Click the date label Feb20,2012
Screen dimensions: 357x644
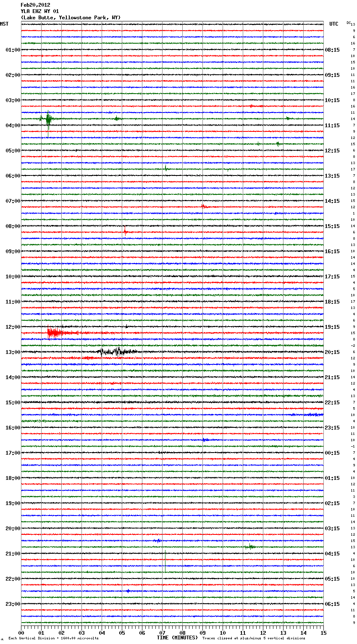pos(35,5)
